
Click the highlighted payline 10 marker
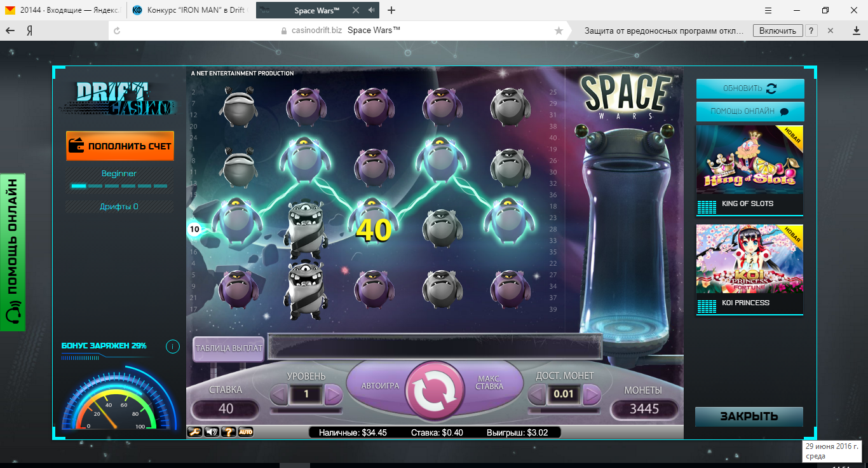click(194, 229)
